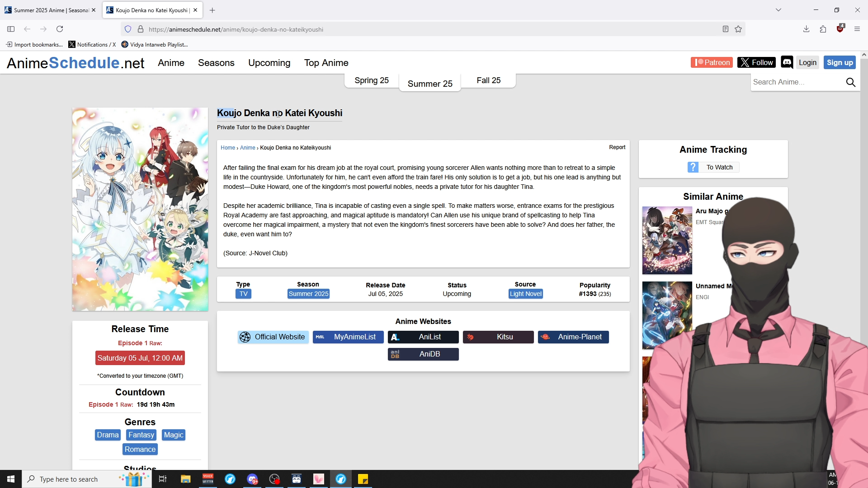868x488 pixels.
Task: Select the Fall 25 season tab
Action: tap(488, 80)
